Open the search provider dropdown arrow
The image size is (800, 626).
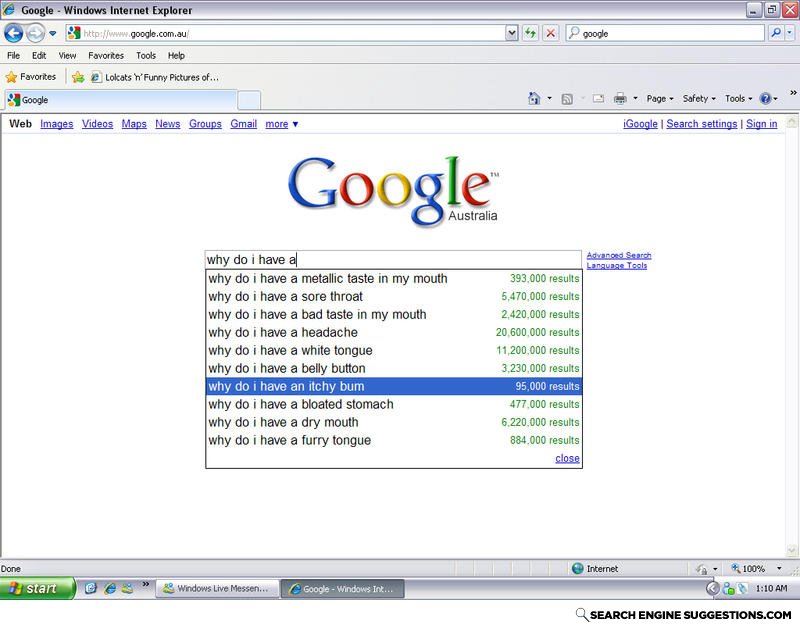[x=789, y=34]
